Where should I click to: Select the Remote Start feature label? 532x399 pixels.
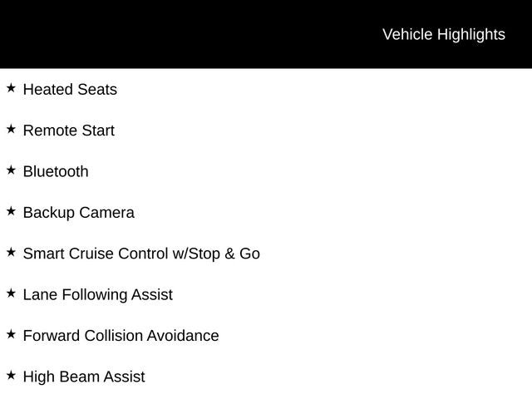pos(68,131)
